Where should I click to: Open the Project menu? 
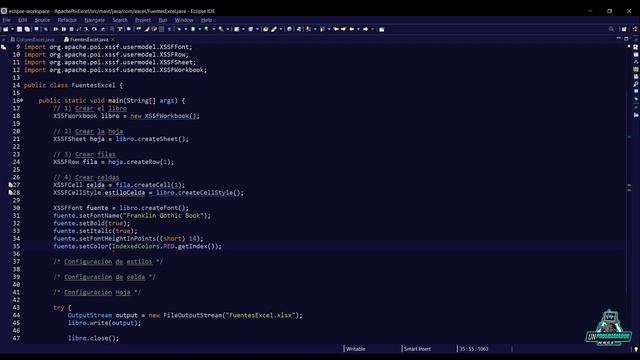click(143, 20)
